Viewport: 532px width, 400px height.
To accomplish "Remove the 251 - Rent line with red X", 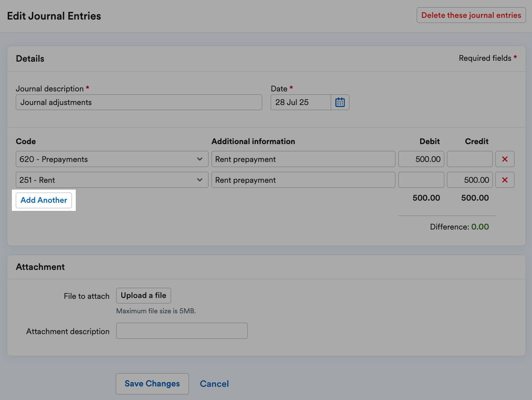I will [505, 179].
